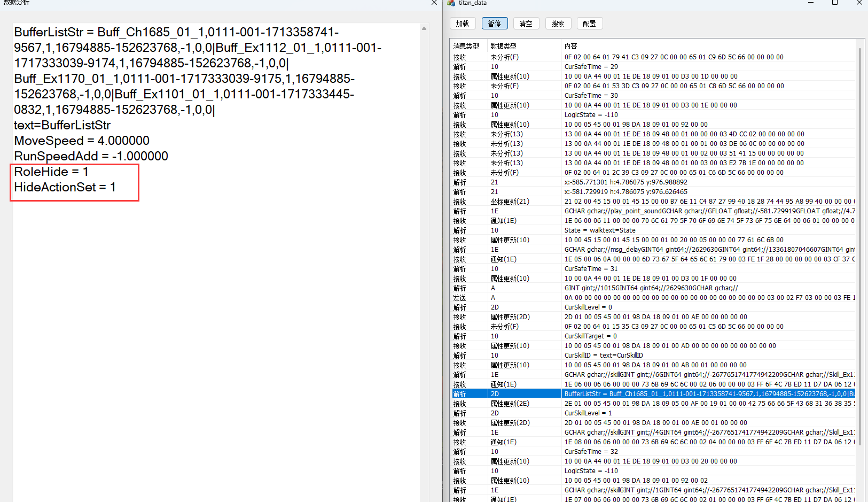
Task: Select row CurSkillID = text=CurSkillID
Action: tap(654, 356)
